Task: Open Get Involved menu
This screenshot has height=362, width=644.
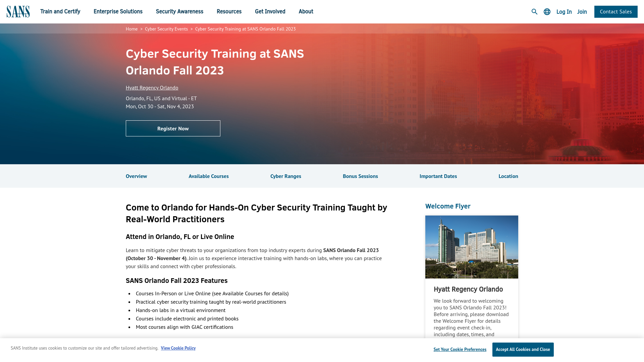Action: click(270, 11)
